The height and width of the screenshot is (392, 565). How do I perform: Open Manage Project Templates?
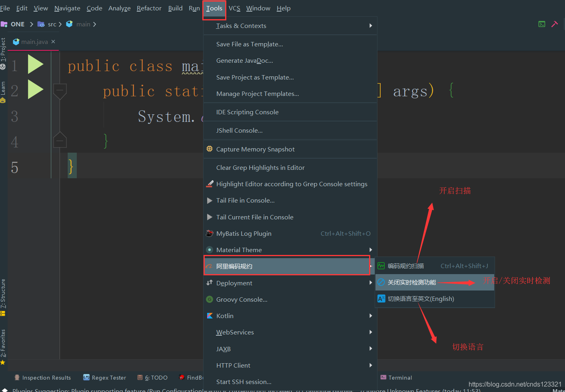[x=290, y=94]
